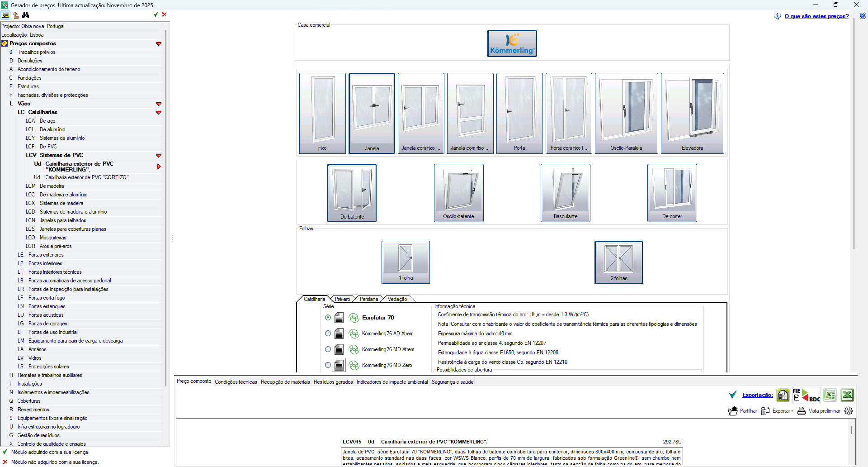Screen dimensions: 868x467
Task: Select the Janela window type
Action: tap(372, 113)
